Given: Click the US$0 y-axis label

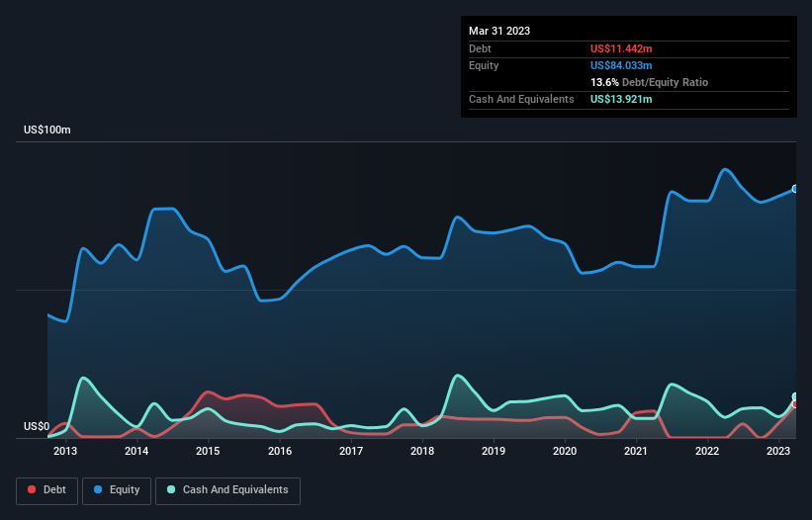Looking at the screenshot, I should pyautogui.click(x=37, y=427).
